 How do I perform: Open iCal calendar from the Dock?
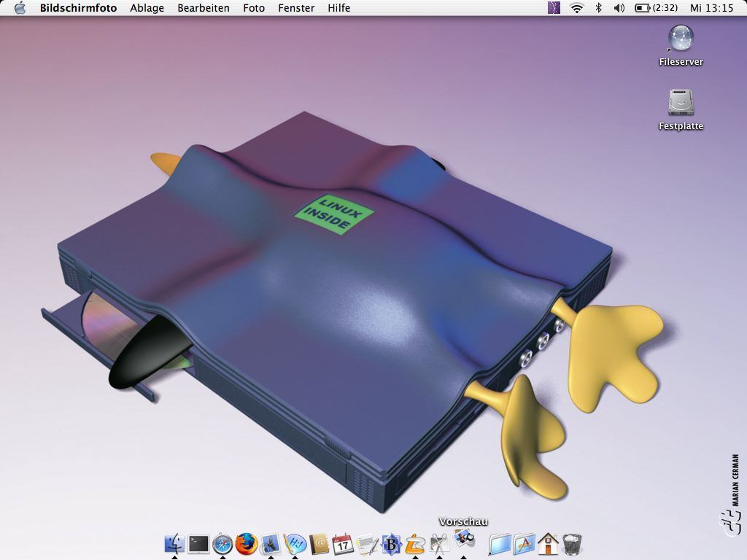pyautogui.click(x=343, y=544)
